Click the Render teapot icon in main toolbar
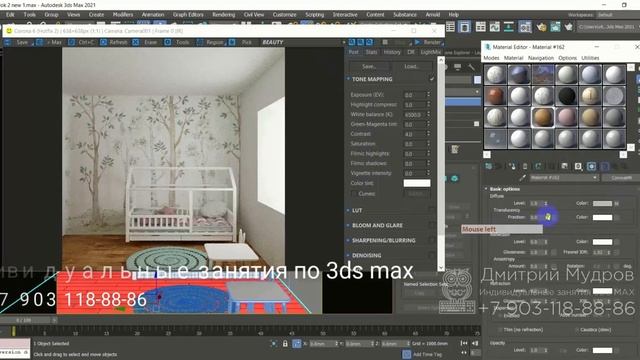 click(x=541, y=27)
